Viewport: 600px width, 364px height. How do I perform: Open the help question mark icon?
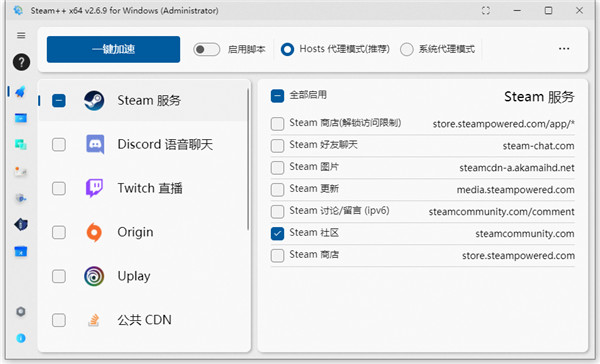click(21, 62)
